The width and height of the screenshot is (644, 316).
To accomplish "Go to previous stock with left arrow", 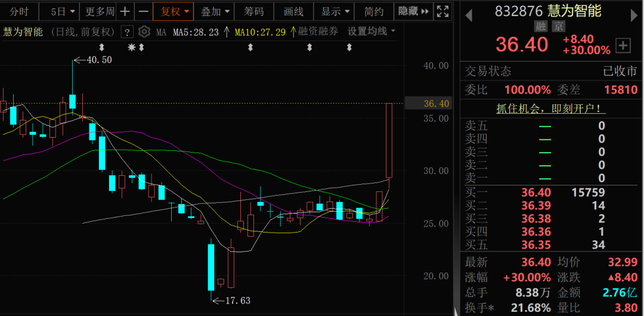I will [x=469, y=16].
